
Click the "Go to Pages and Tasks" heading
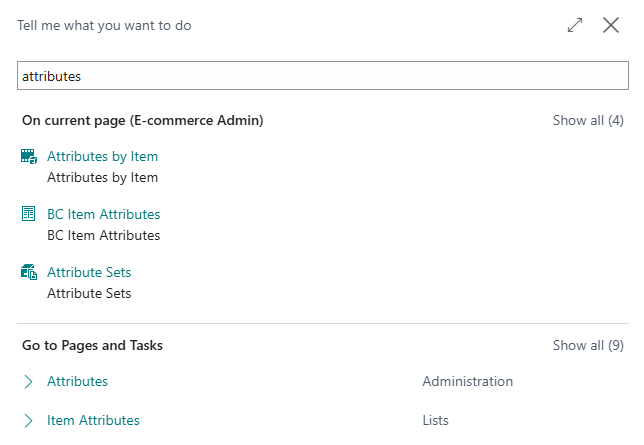(92, 345)
